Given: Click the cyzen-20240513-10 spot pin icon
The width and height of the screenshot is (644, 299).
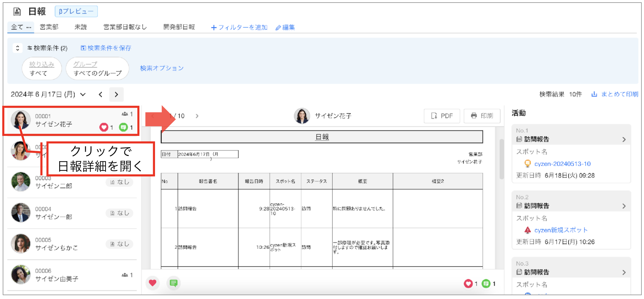Looking at the screenshot, I should click(x=527, y=163).
